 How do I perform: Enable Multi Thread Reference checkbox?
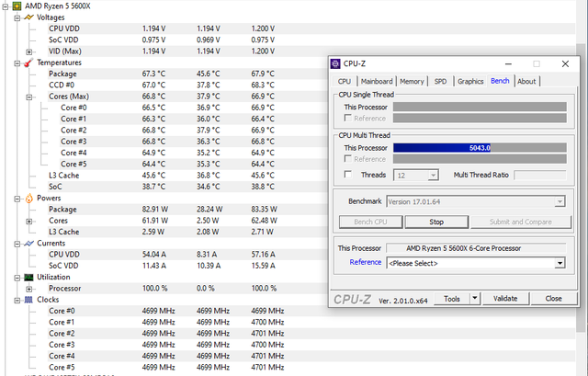pyautogui.click(x=347, y=159)
